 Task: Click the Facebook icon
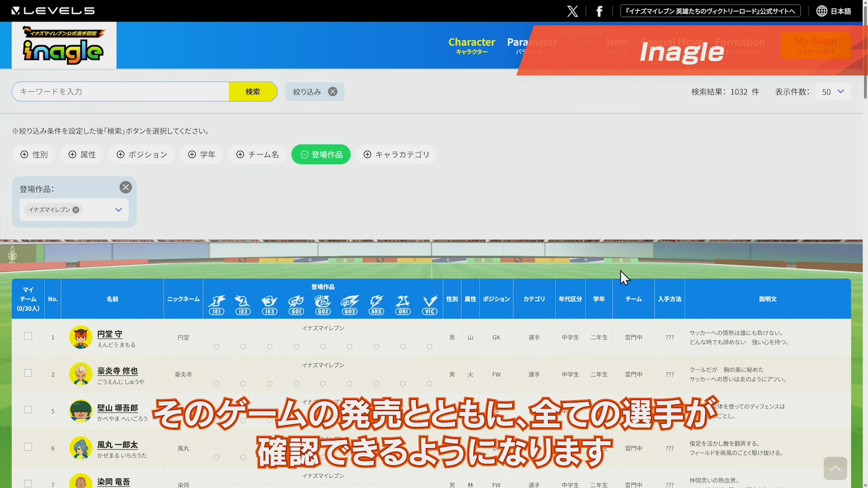pyautogui.click(x=599, y=11)
